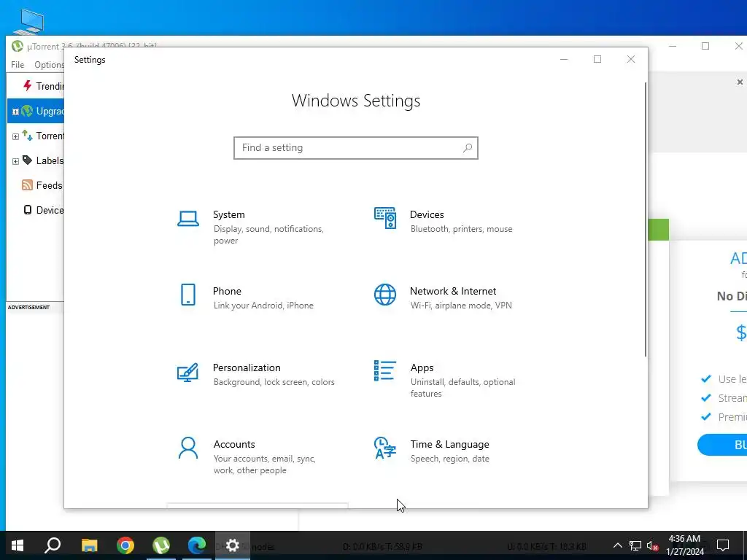
Task: Open the System settings laptop icon
Action: coord(188,219)
